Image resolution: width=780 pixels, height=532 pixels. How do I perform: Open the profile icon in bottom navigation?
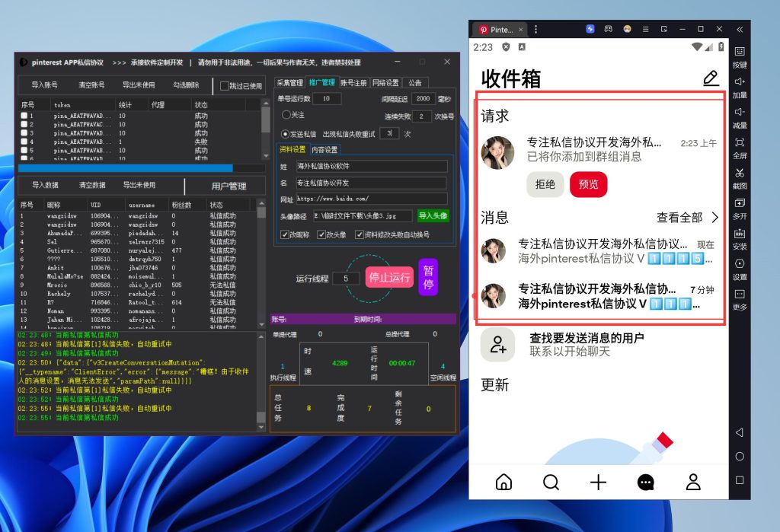693,482
